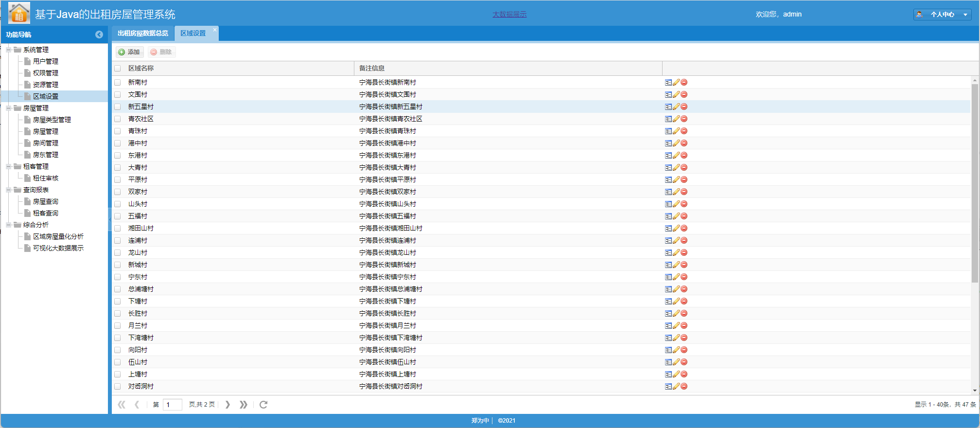Open 房东管理 in navigation tree
The image size is (980, 428).
tap(46, 155)
